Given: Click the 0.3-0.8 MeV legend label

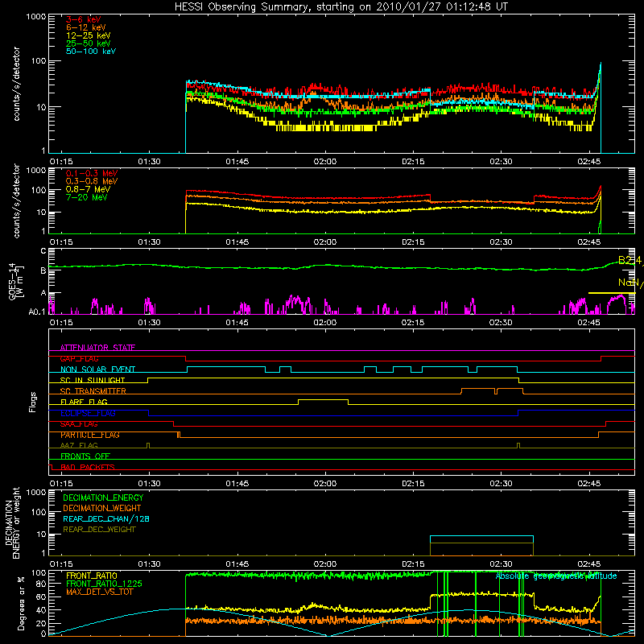Looking at the screenshot, I should [92, 182].
